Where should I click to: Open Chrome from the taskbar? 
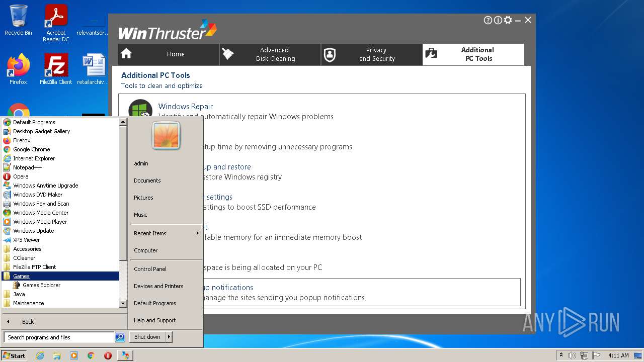tap(91, 355)
